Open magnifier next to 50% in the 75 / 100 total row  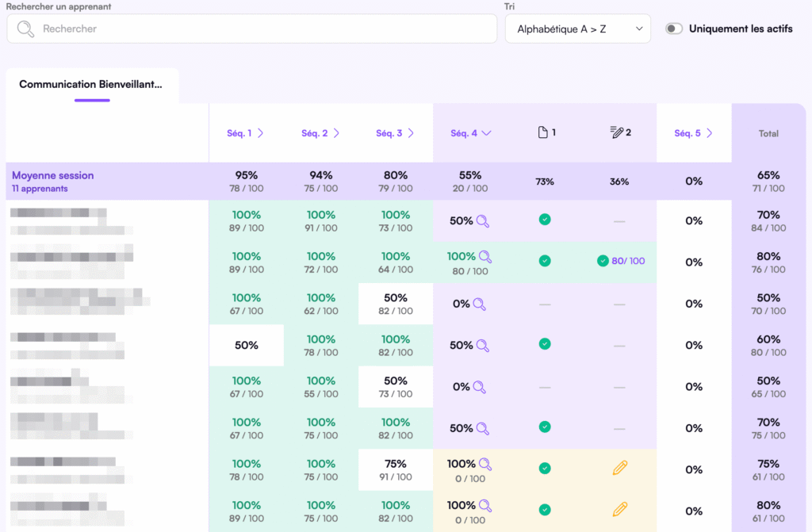[x=483, y=428]
